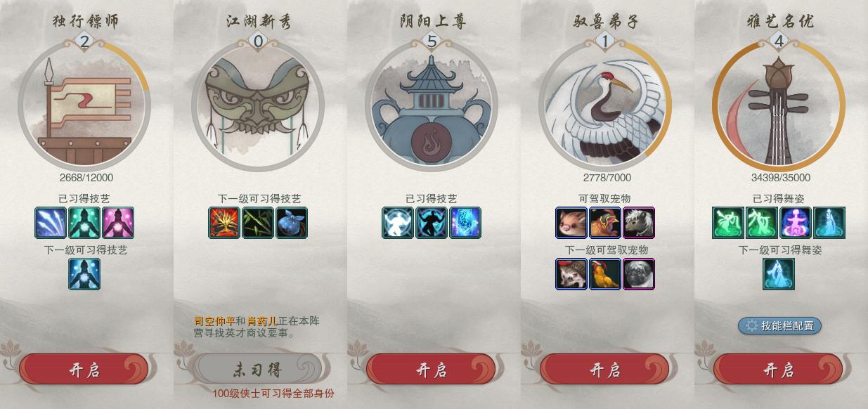
Task: Click the greyed 未习得 button
Action: [x=257, y=368]
